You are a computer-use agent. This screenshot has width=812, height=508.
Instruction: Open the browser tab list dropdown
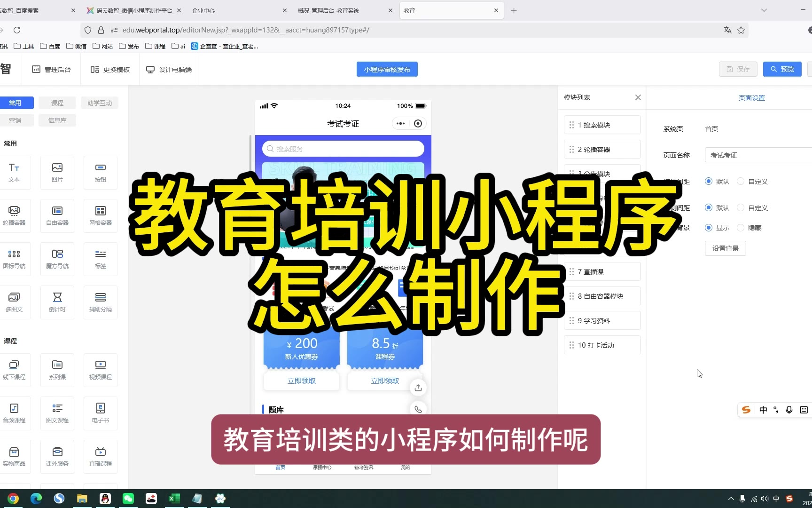[x=764, y=10]
